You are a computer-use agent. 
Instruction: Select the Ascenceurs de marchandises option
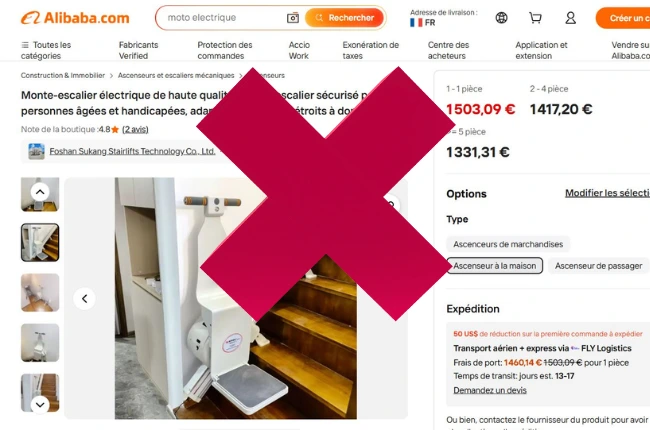pos(508,244)
